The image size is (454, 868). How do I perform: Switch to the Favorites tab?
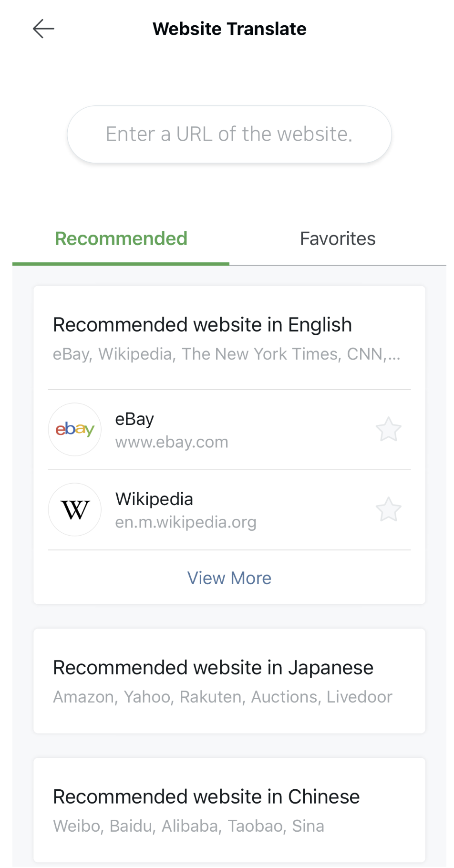pyautogui.click(x=338, y=238)
